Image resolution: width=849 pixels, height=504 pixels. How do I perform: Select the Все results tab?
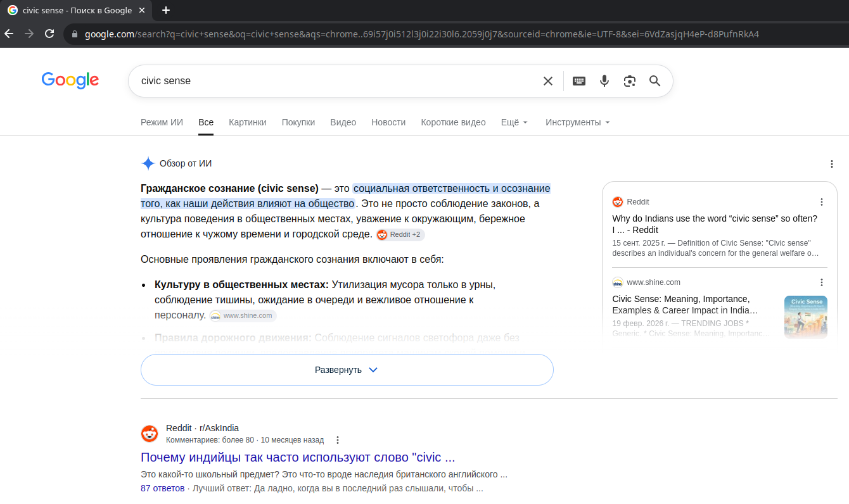click(x=206, y=122)
